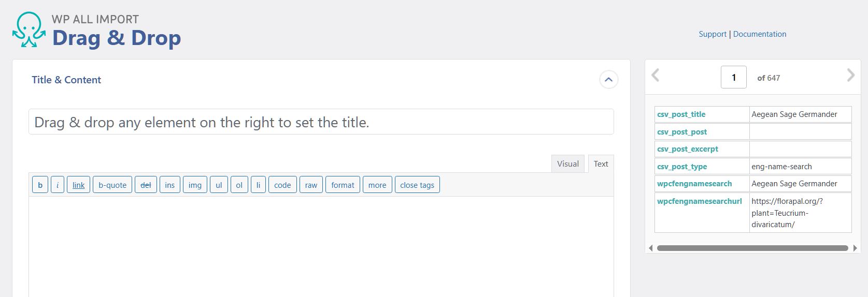Click the code toolbar button
The image size is (868, 297).
coord(282,185)
